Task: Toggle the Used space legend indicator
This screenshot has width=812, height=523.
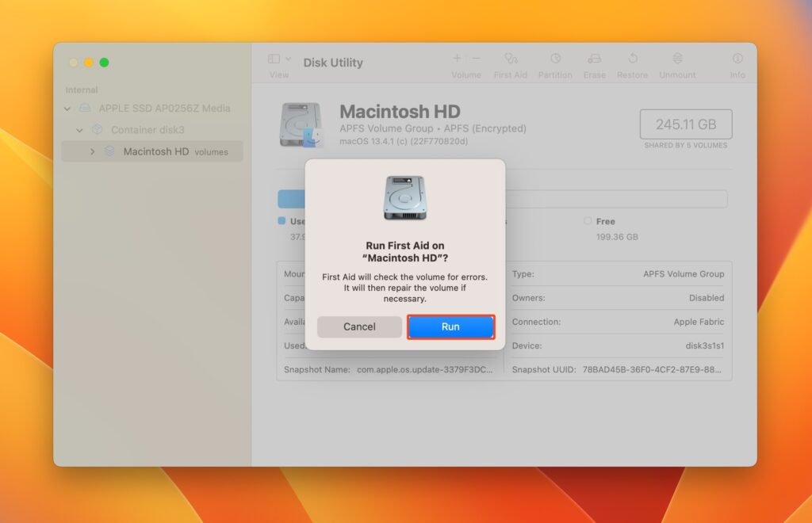Action: [x=281, y=221]
